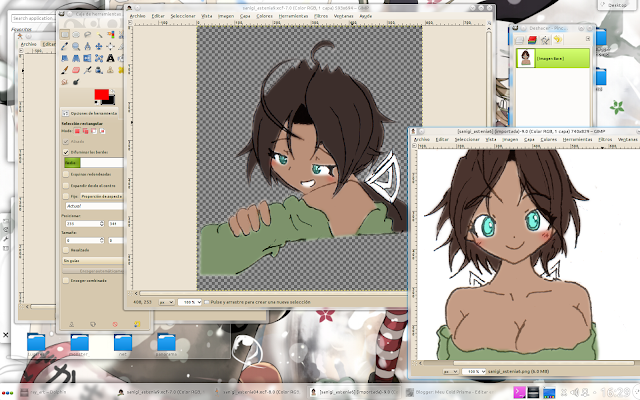Image resolution: width=640 pixels, height=400 pixels.
Task: Adjust Tamaño width value stepper
Action: coord(102,240)
